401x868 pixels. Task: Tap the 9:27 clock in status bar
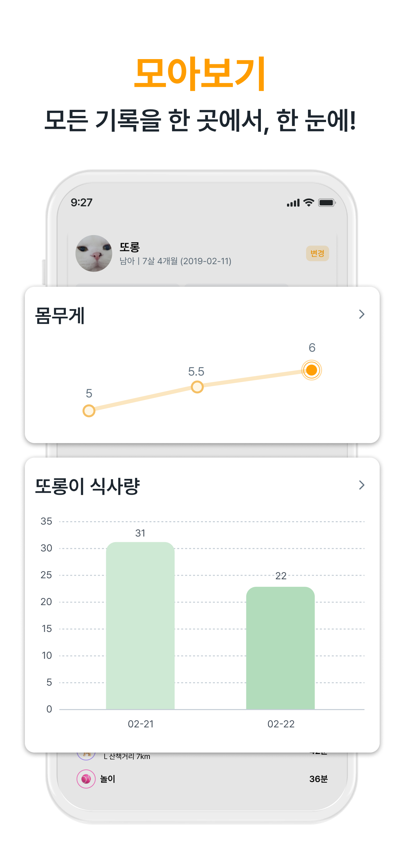pos(82,202)
